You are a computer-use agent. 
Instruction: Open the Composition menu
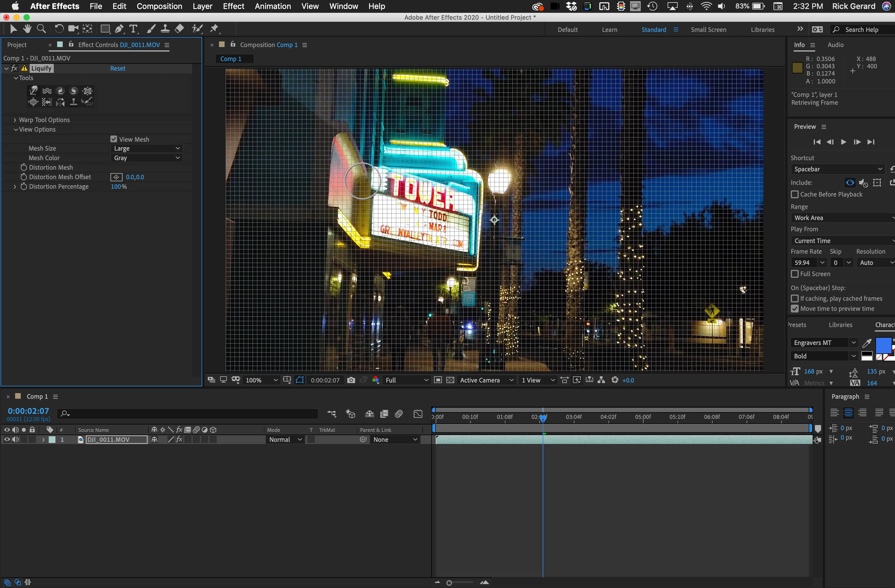(159, 6)
